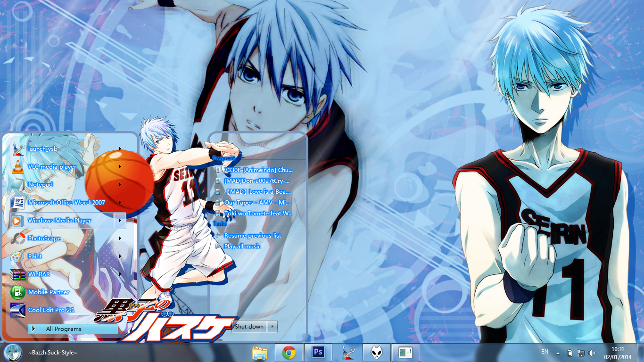The height and width of the screenshot is (362, 644).
Task: Click the Start orb on the taskbar
Action: click(13, 353)
